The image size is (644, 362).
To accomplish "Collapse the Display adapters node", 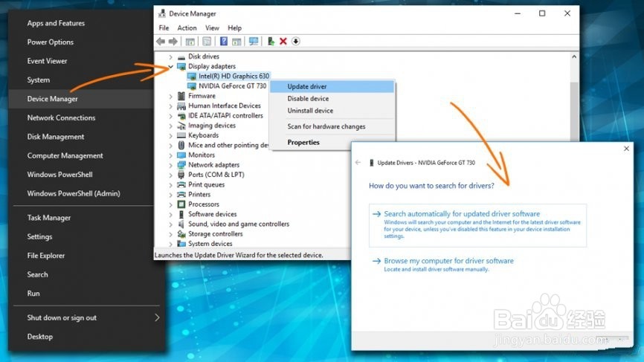I will click(x=170, y=66).
